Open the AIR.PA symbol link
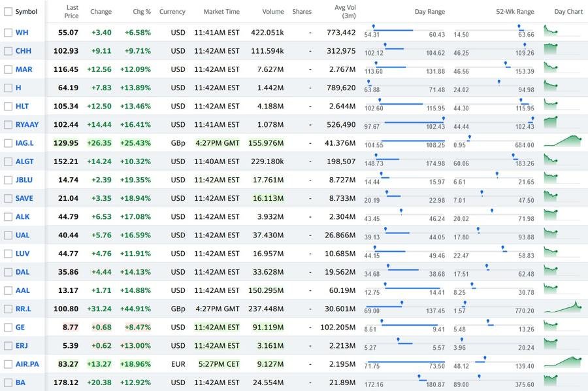 pyautogui.click(x=27, y=364)
